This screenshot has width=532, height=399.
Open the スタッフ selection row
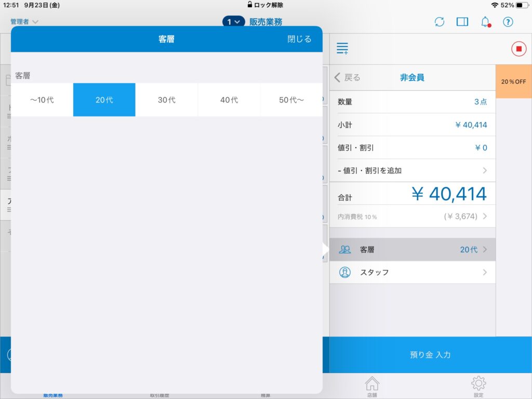point(413,272)
